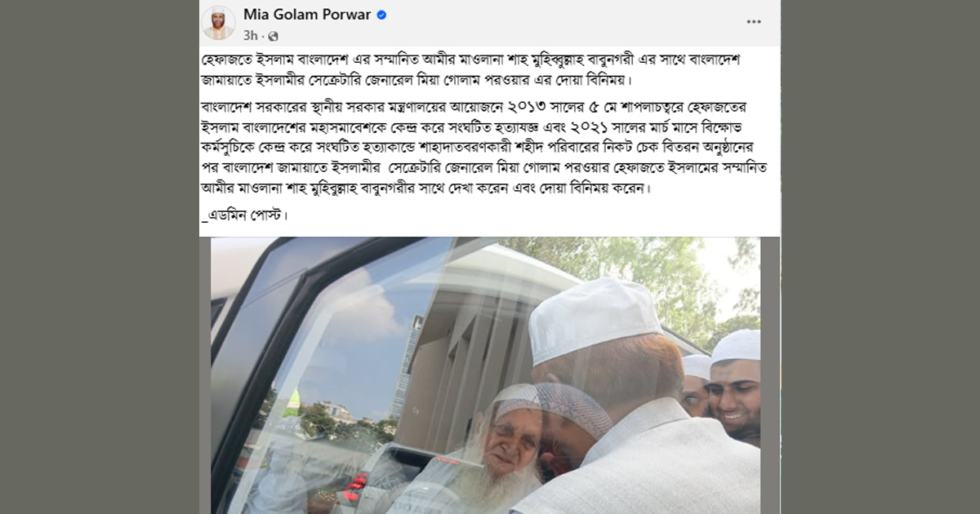The height and width of the screenshot is (514, 980).
Task: Open the three-dot post options menu
Action: pyautogui.click(x=754, y=22)
